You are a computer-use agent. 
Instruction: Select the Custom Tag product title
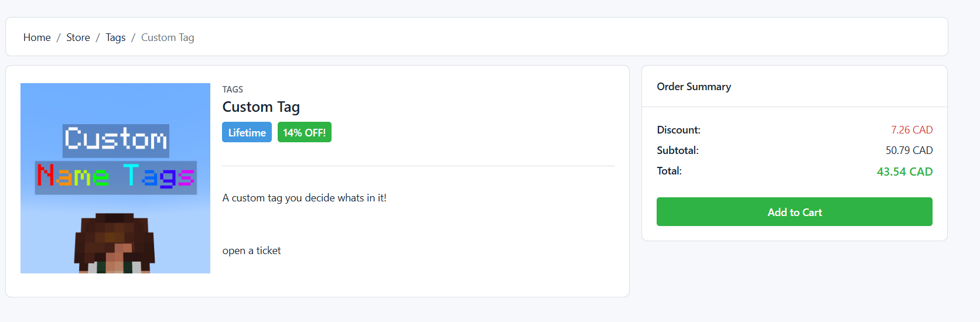click(x=261, y=107)
